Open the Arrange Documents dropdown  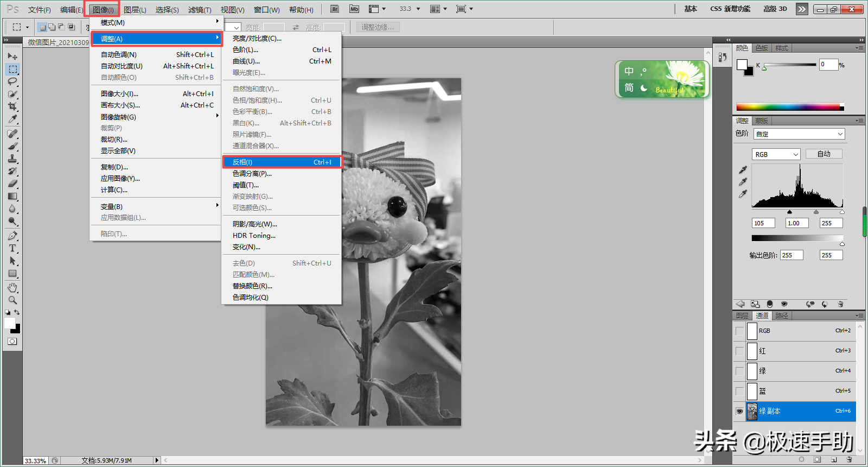pos(438,9)
